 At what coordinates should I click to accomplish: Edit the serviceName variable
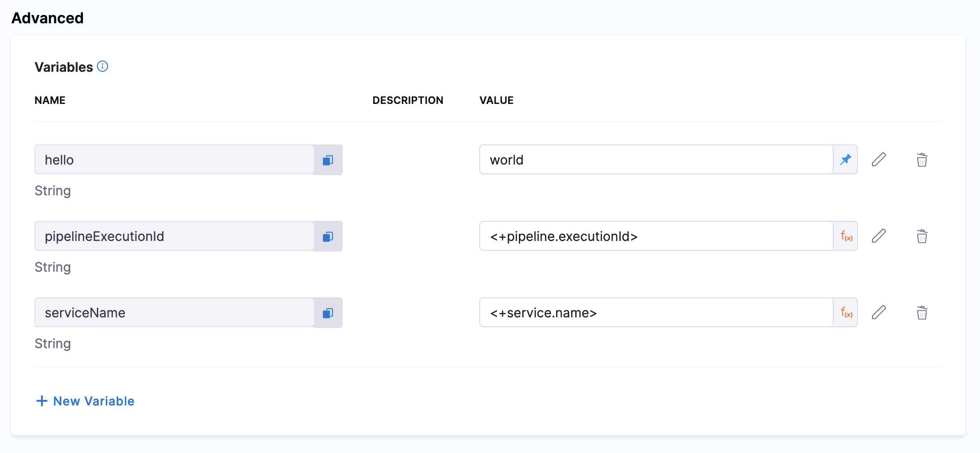878,312
